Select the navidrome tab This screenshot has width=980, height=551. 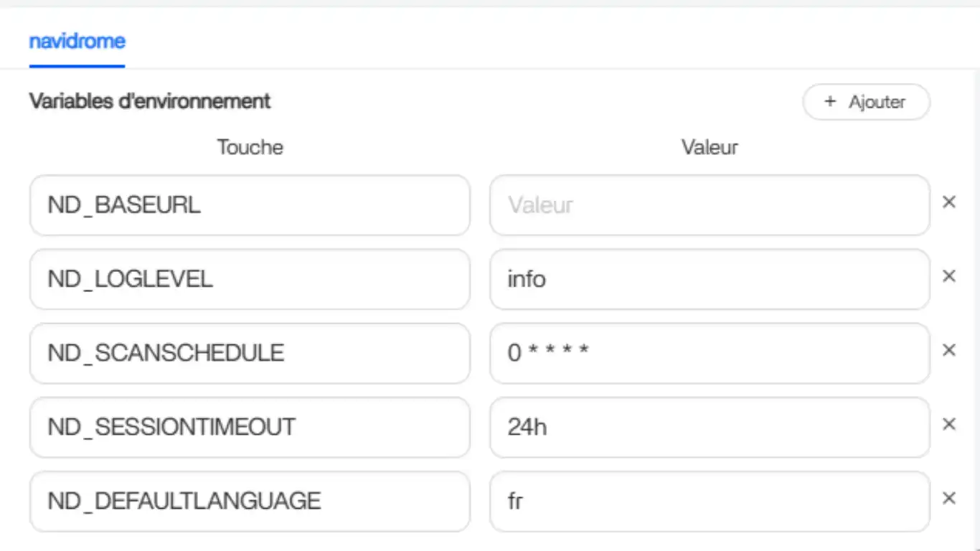click(x=76, y=42)
